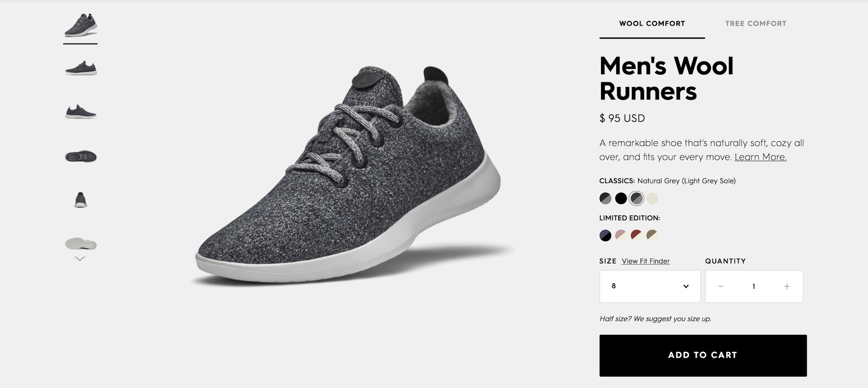The height and width of the screenshot is (388, 868).
Task: View the back heel shoe thumbnail
Action: coord(80,199)
